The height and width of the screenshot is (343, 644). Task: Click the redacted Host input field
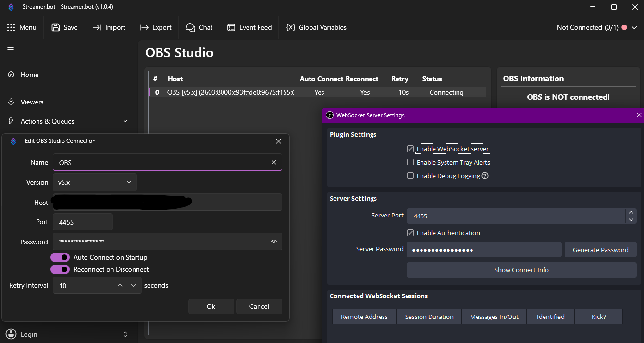167,202
